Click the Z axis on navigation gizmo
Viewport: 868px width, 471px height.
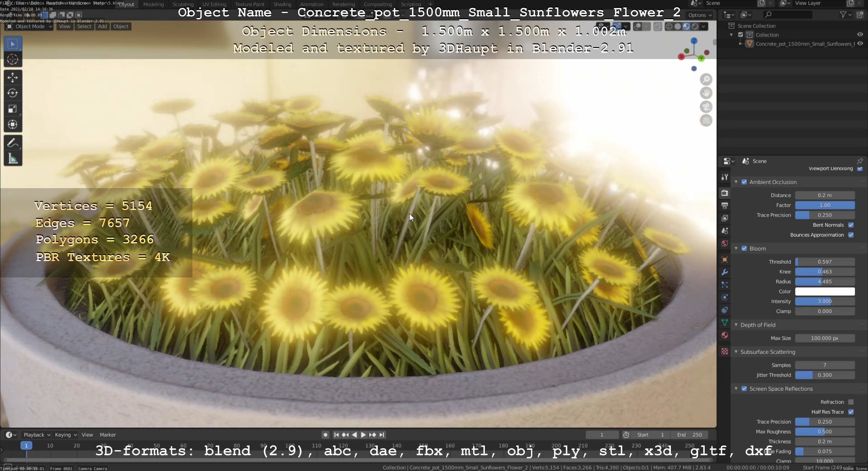point(694,41)
